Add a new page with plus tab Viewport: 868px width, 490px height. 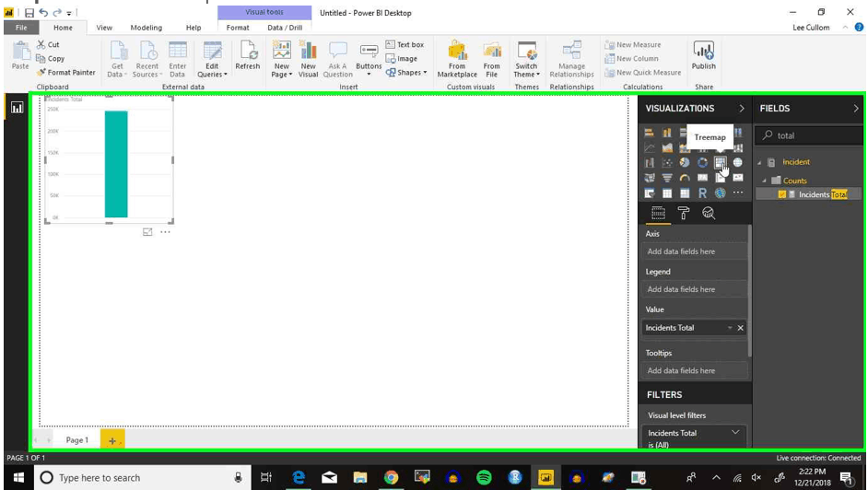click(x=112, y=440)
